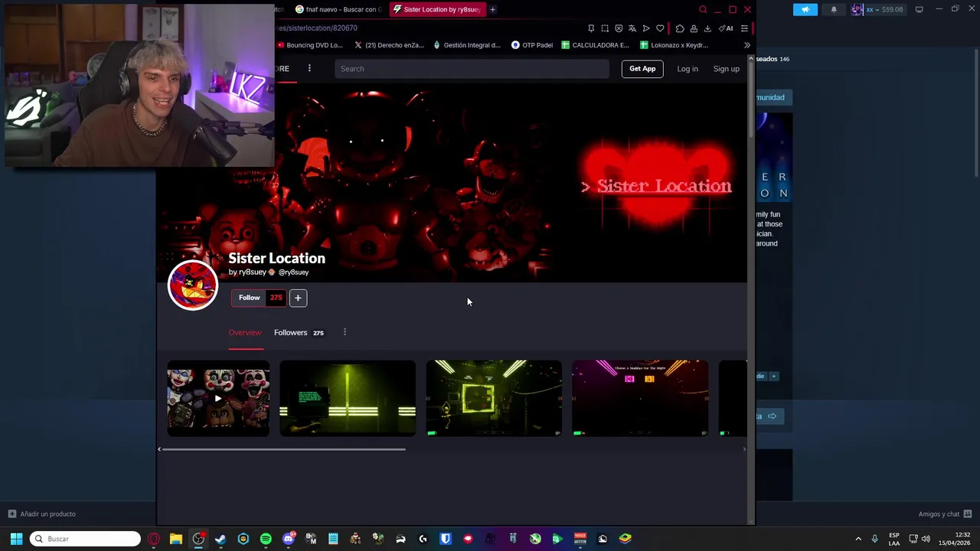Show more bookmarks with double chevron
This screenshot has width=980, height=551.
pyautogui.click(x=747, y=45)
